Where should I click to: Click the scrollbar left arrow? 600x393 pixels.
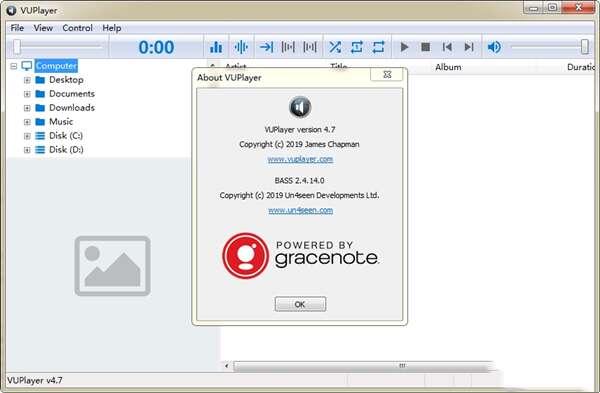point(227,366)
